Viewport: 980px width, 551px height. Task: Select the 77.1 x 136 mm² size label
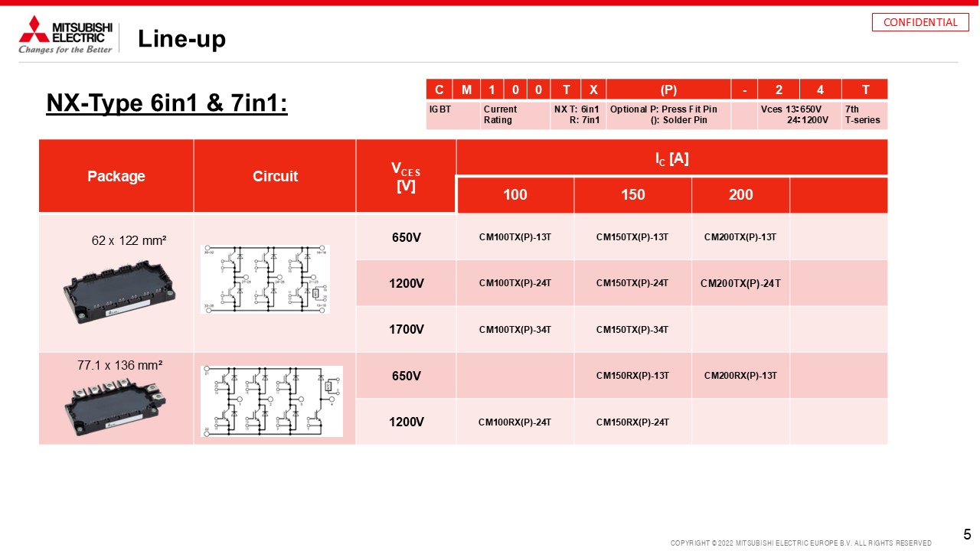tap(119, 366)
